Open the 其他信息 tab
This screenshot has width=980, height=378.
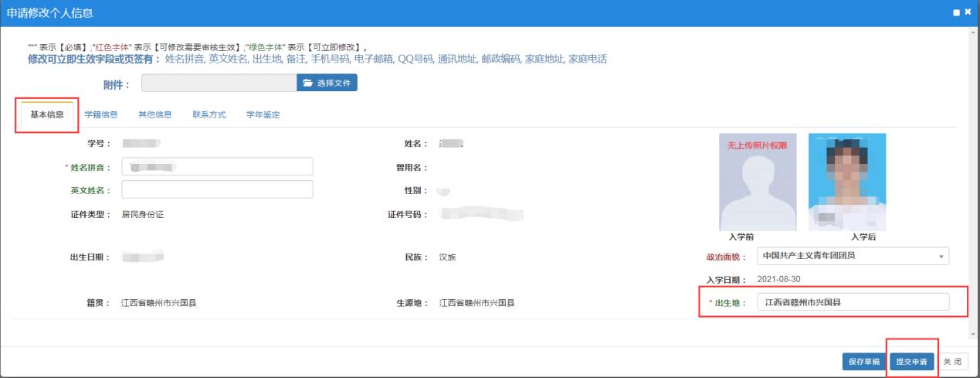coord(154,114)
